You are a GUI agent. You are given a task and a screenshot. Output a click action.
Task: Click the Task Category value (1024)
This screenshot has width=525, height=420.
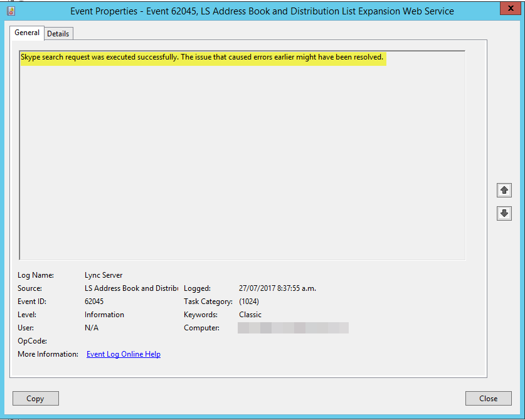point(249,302)
